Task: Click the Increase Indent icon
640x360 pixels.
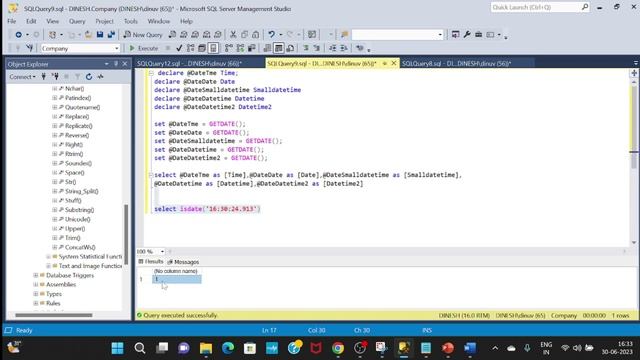Action: tap(344, 48)
